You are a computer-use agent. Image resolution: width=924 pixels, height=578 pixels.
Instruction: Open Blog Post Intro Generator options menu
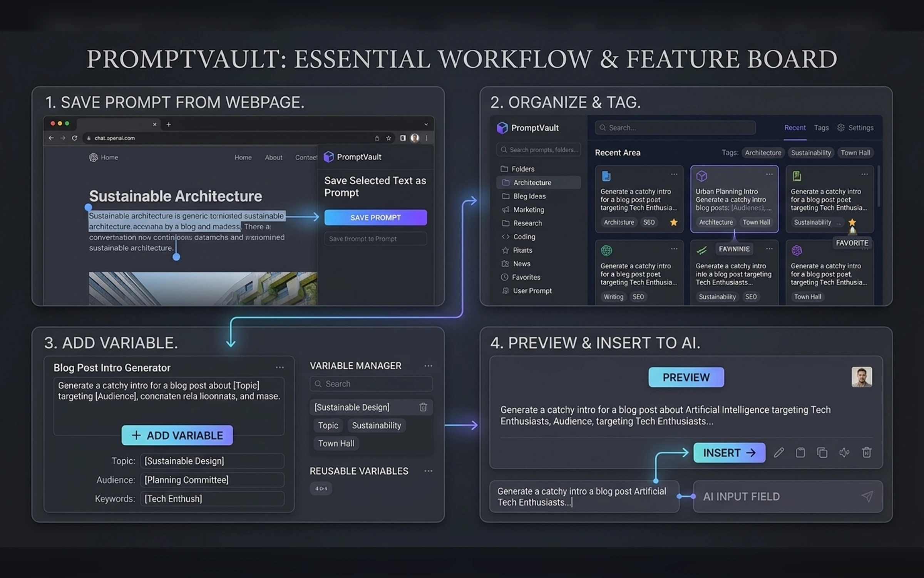280,368
